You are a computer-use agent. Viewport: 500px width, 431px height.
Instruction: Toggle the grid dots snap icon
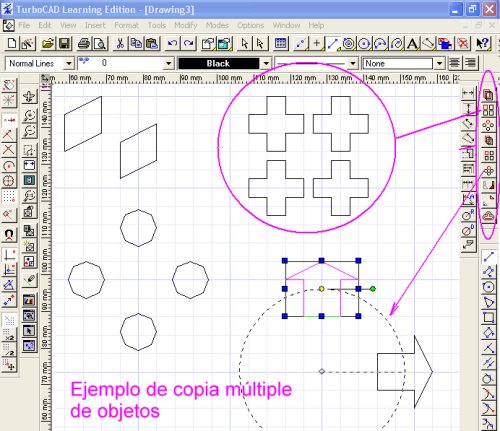(9, 196)
